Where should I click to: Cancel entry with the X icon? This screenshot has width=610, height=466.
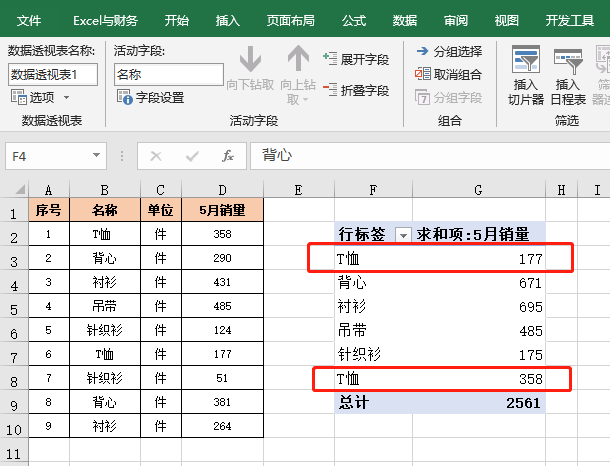click(156, 156)
